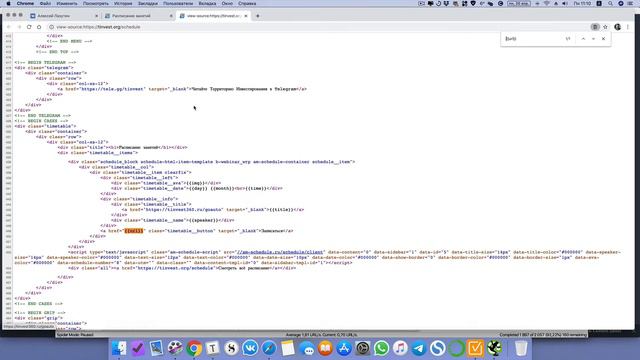Open the App Store in the Dock

click(344, 348)
